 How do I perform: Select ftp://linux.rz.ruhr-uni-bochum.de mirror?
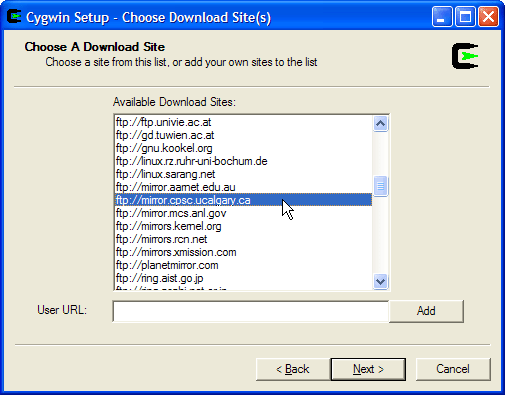click(243, 161)
